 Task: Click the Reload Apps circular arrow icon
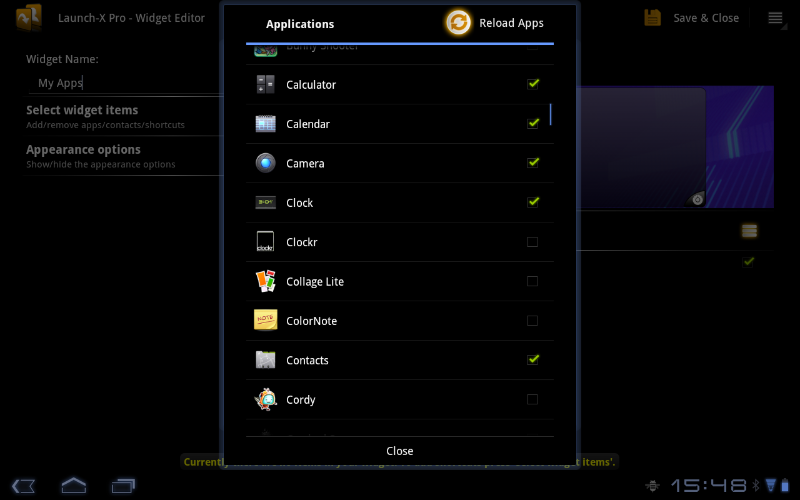pos(459,23)
